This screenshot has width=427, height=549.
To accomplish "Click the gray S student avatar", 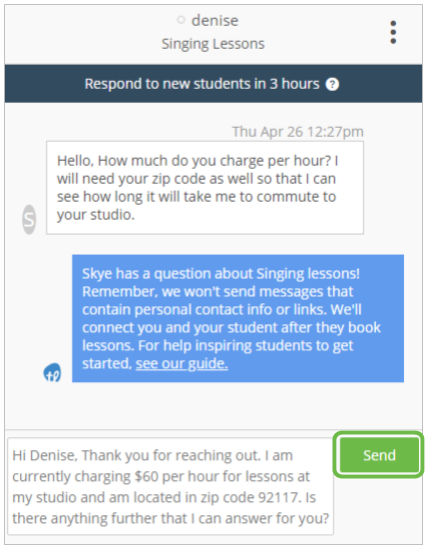I will coord(29,220).
